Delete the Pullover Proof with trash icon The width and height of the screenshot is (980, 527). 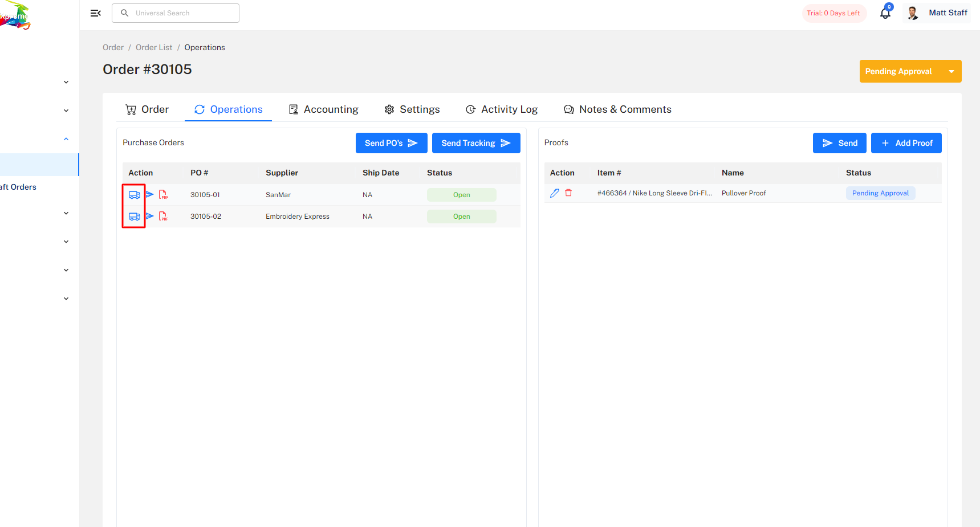(568, 193)
